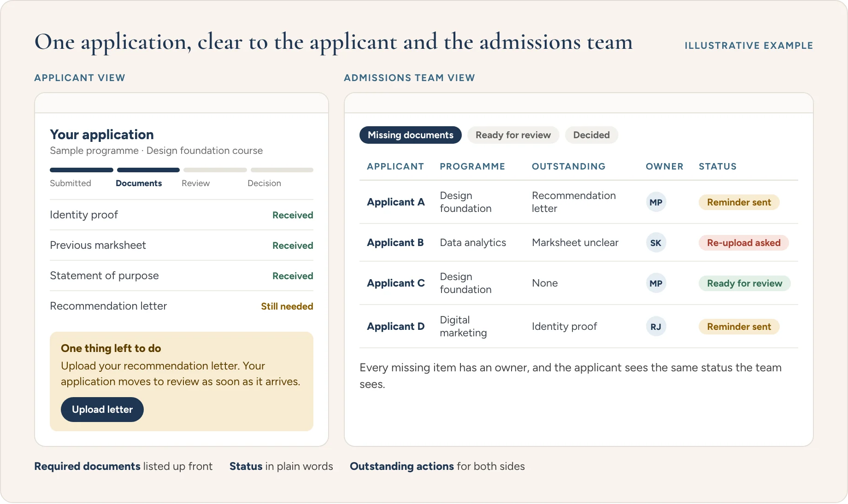Image resolution: width=848 pixels, height=504 pixels.
Task: Click Applicant C's Ready for review status badge
Action: click(745, 283)
